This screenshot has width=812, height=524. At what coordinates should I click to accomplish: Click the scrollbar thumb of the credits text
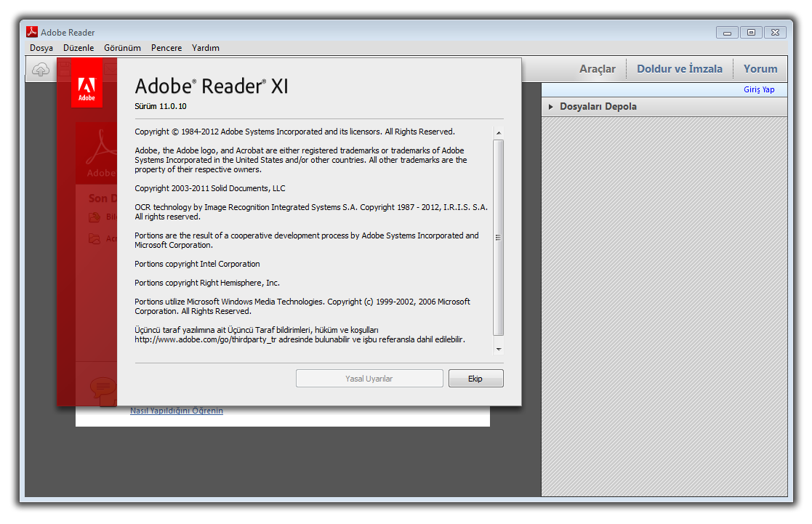499,238
